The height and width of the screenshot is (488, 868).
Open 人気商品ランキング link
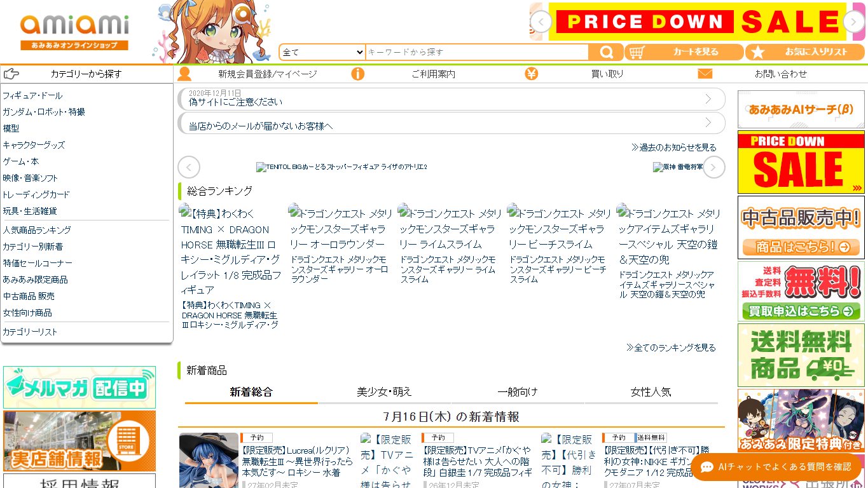click(37, 230)
